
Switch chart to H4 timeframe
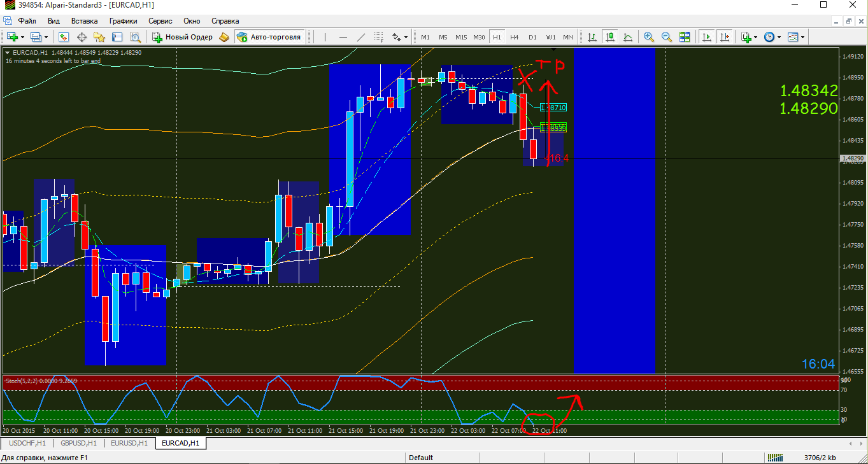click(515, 37)
